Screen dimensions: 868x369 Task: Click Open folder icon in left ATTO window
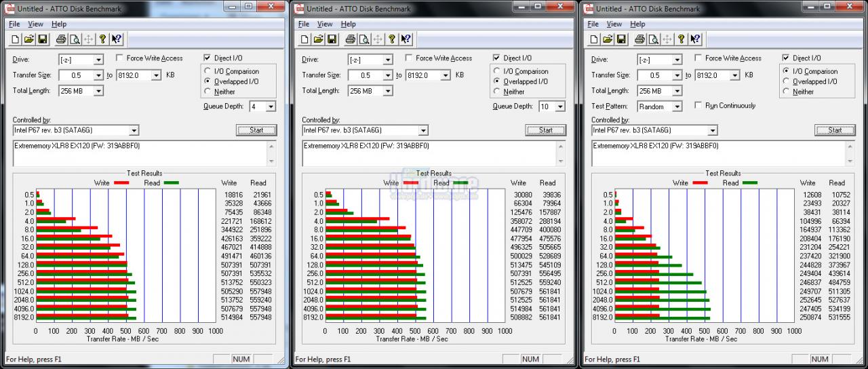29,39
